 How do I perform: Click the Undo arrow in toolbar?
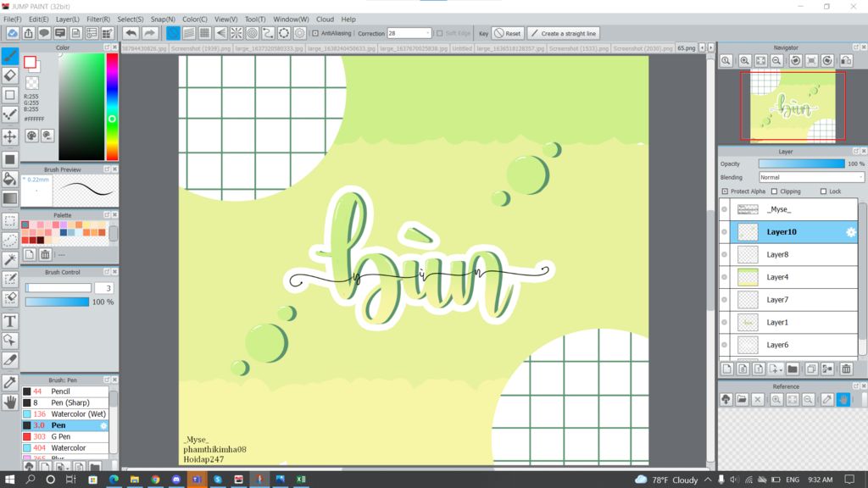(131, 33)
